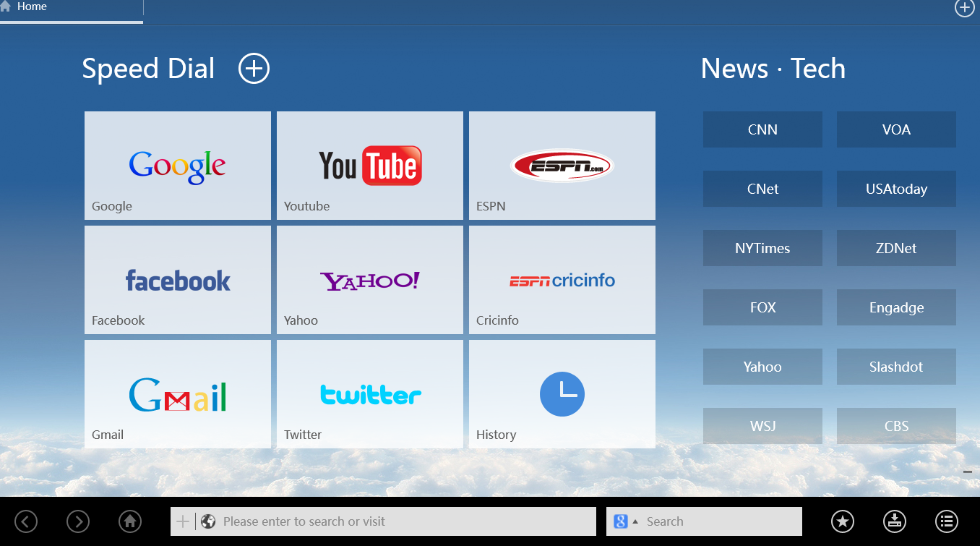Focus the Search input field
Screen dimensions: 980x546
tap(722, 521)
